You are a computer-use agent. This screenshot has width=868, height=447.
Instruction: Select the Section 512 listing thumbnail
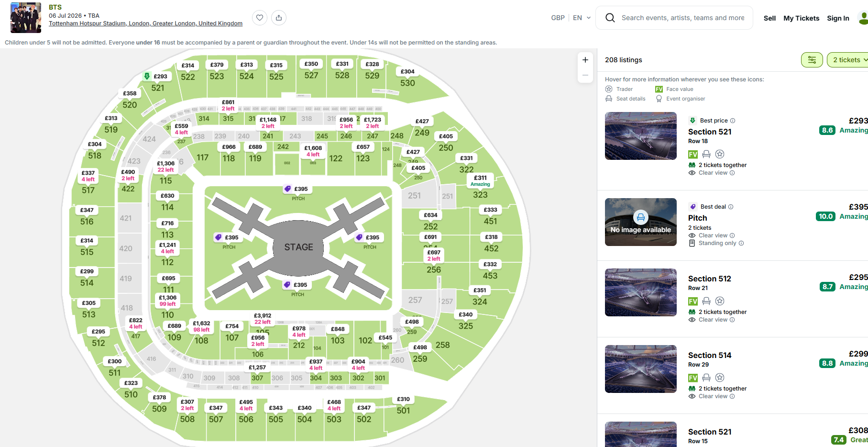click(640, 292)
